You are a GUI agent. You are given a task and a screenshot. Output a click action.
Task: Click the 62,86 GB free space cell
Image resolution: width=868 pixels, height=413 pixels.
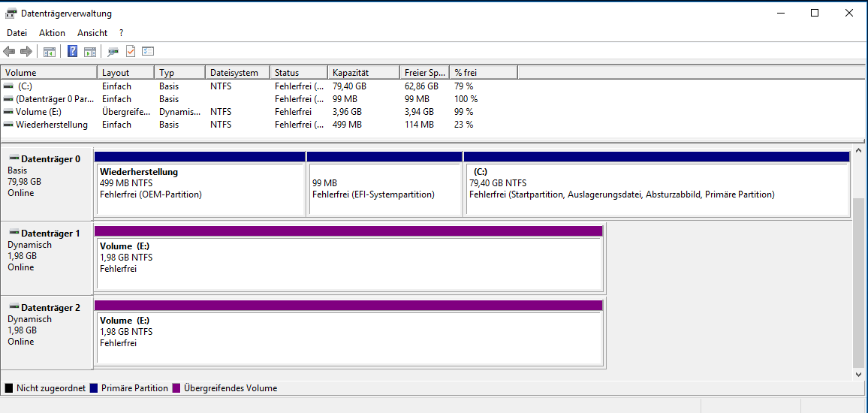pyautogui.click(x=421, y=86)
